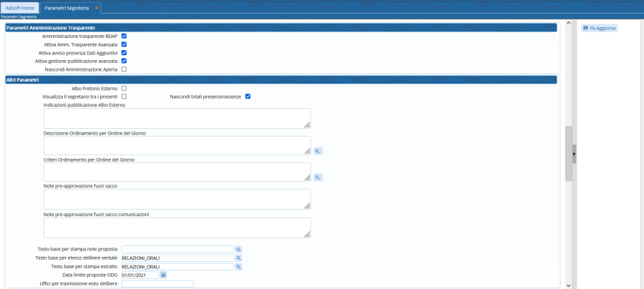Click into Uffici per trasmissione esito delibere field
Screen dimensions: 644x289
tap(157, 284)
